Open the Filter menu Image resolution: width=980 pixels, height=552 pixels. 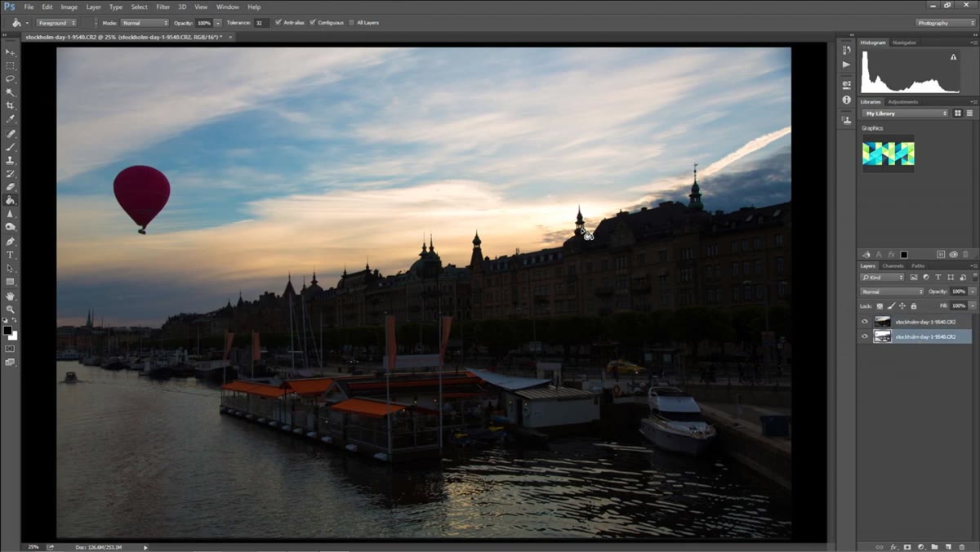[x=163, y=7]
